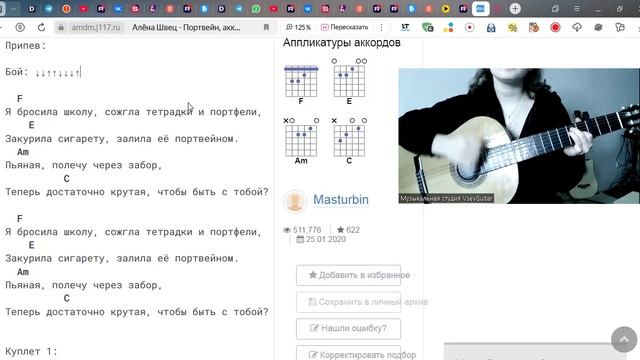Click the red-dot circle extension icon
Screen dimensions: 640x360
click(470, 27)
